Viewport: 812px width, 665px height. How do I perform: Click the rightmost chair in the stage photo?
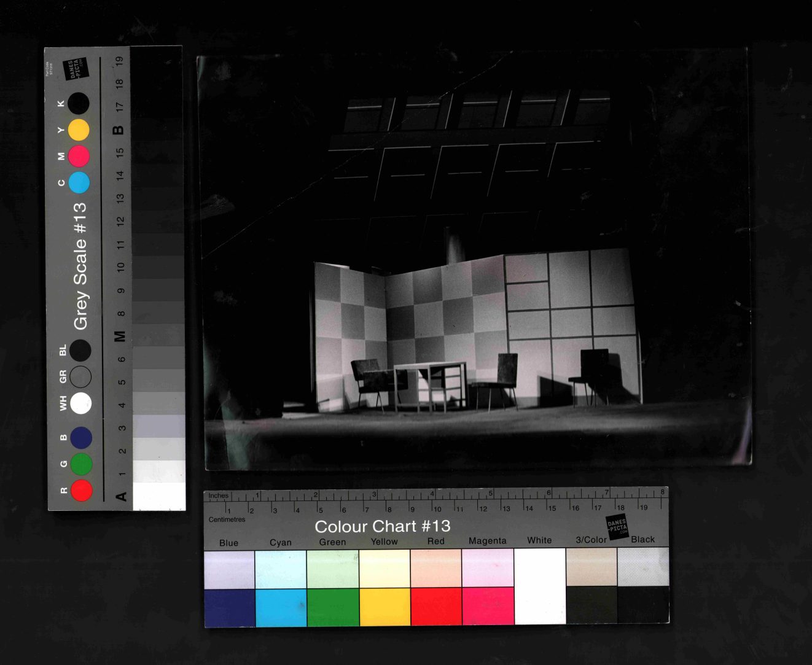coord(590,374)
